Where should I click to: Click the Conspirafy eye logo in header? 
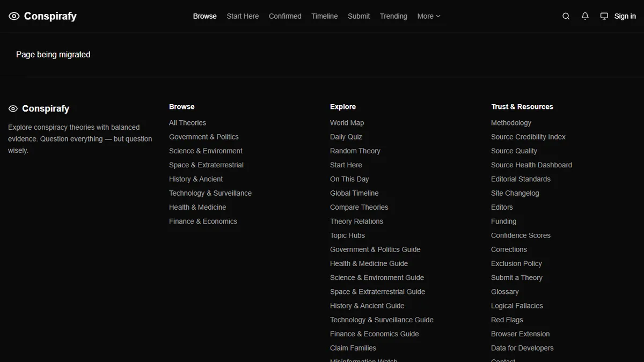click(14, 16)
